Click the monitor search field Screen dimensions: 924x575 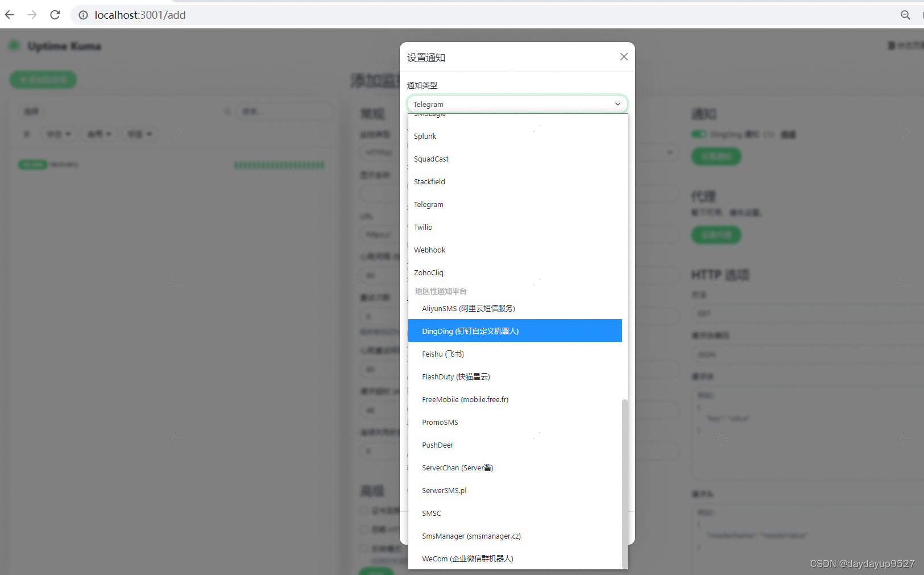[x=285, y=111]
